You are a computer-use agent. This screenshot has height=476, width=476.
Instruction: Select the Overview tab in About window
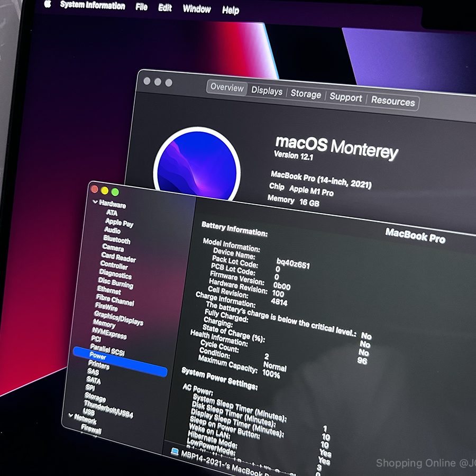227,88
